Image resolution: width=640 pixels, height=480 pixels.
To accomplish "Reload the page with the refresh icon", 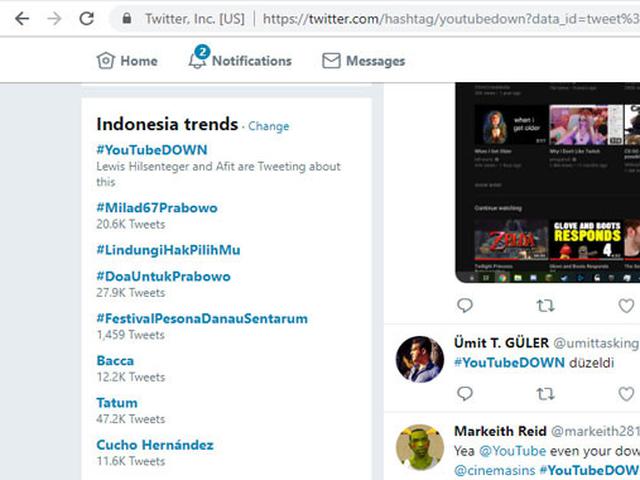I will pyautogui.click(x=87, y=18).
